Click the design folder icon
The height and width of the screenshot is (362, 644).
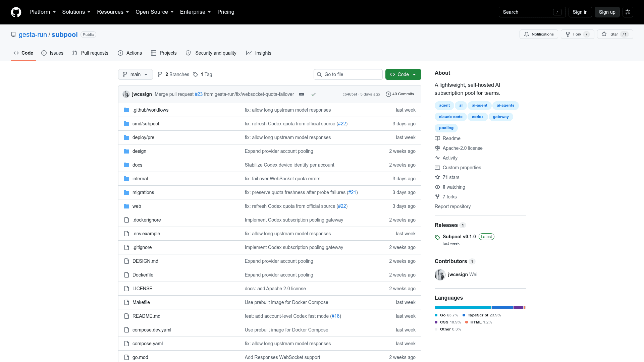coord(126,151)
